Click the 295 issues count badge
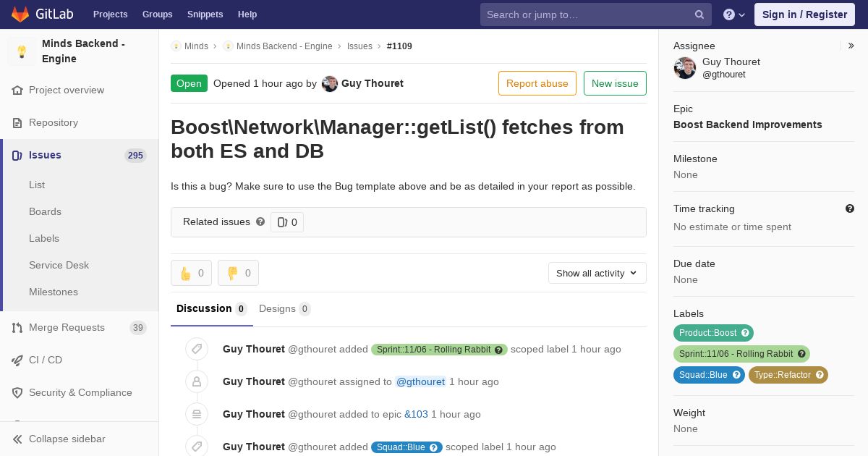 [x=135, y=155]
